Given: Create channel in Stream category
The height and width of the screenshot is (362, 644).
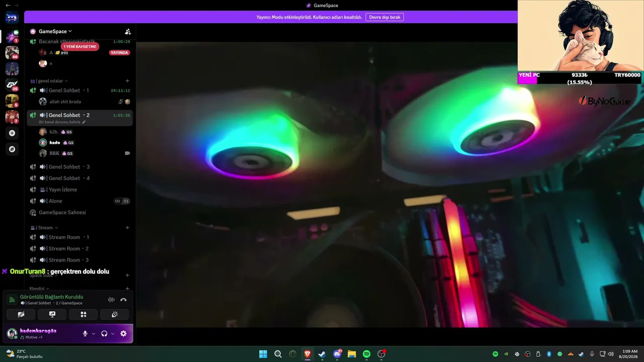Looking at the screenshot, I should 127,227.
